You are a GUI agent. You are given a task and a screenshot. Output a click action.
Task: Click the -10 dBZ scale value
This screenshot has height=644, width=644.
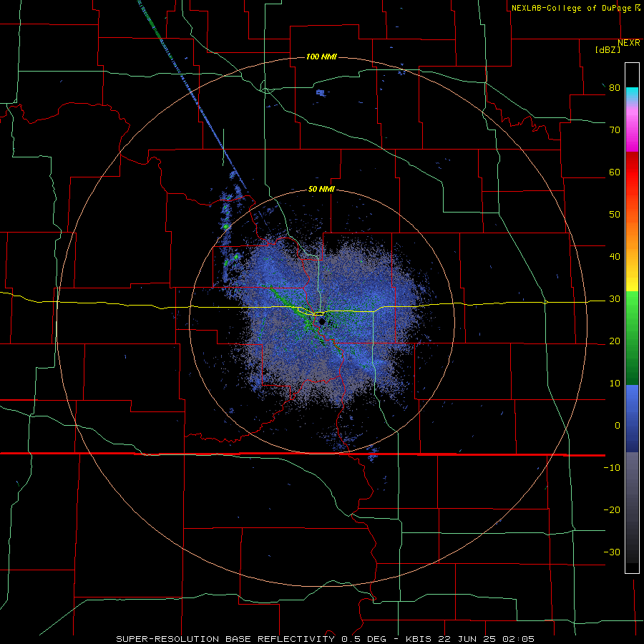pyautogui.click(x=612, y=468)
